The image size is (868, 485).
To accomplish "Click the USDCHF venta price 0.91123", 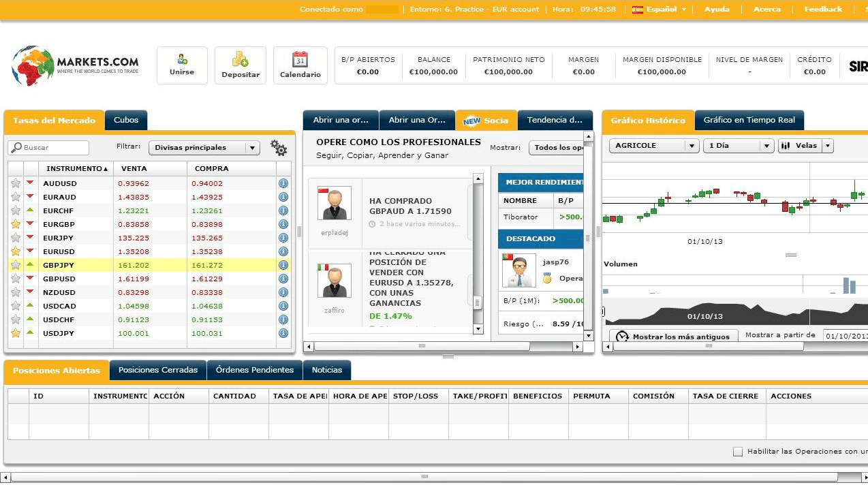I will tap(134, 319).
